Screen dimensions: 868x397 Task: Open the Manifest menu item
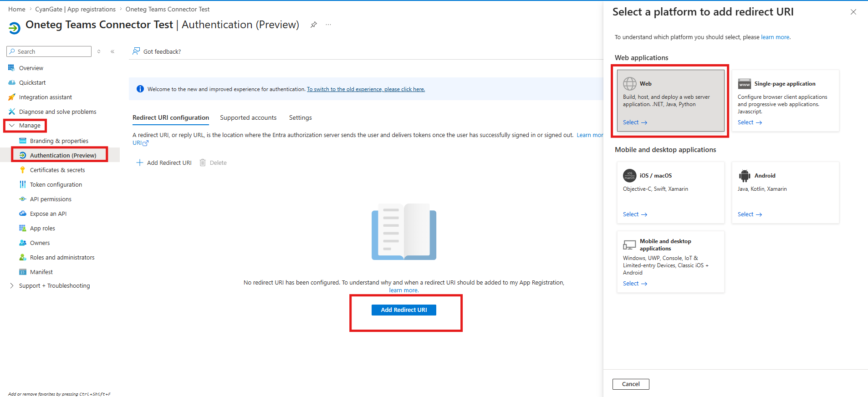[x=41, y=272]
